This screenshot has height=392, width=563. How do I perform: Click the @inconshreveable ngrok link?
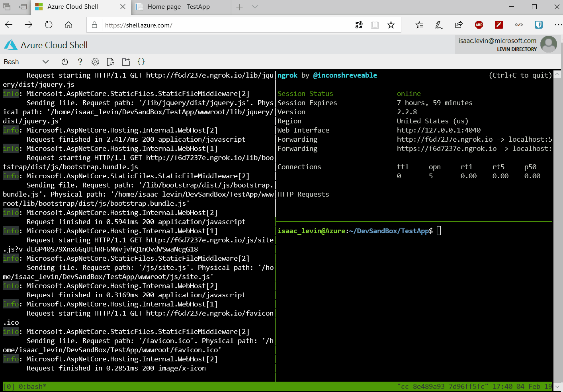[345, 75]
